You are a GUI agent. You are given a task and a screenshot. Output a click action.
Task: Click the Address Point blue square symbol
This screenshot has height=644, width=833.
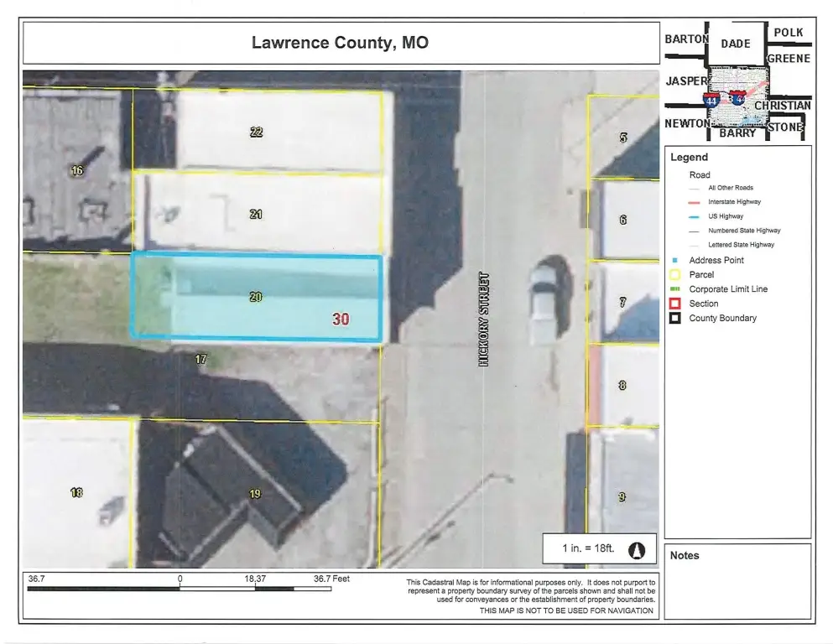coord(674,260)
